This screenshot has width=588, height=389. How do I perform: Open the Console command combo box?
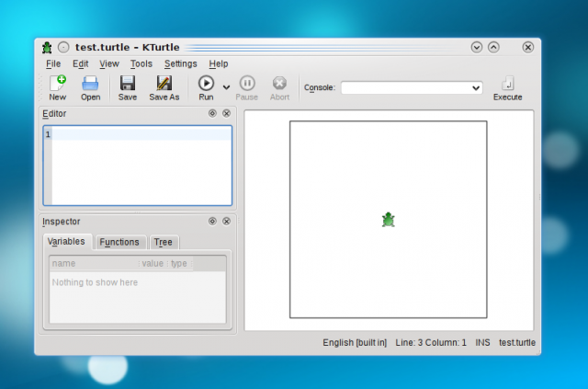[412, 87]
